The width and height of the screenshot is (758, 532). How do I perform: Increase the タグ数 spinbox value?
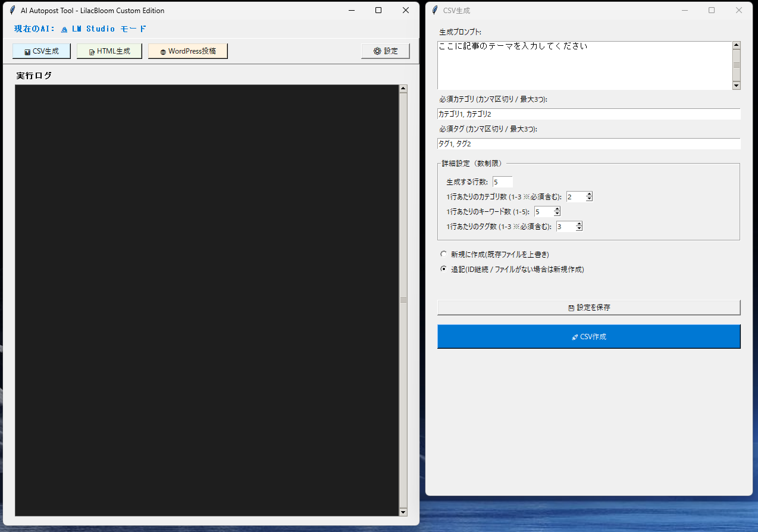click(x=578, y=224)
